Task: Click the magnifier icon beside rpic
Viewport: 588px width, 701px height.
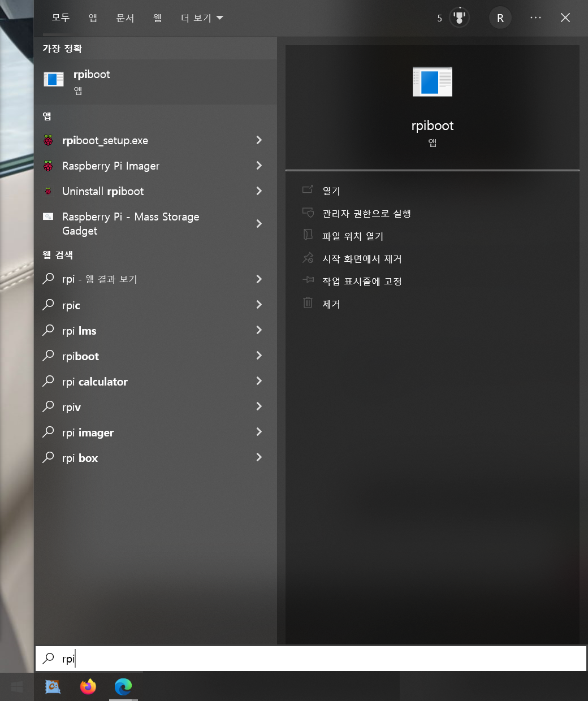Action: (49, 305)
